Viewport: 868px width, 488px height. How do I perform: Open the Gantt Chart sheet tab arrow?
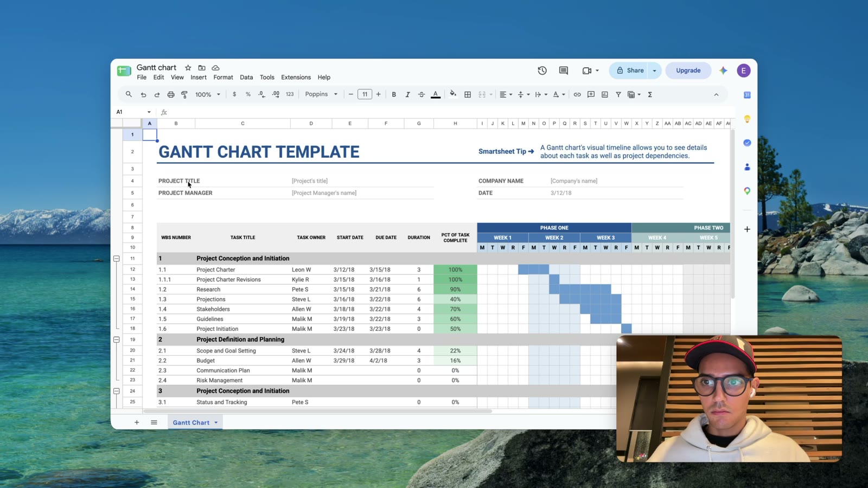click(216, 422)
